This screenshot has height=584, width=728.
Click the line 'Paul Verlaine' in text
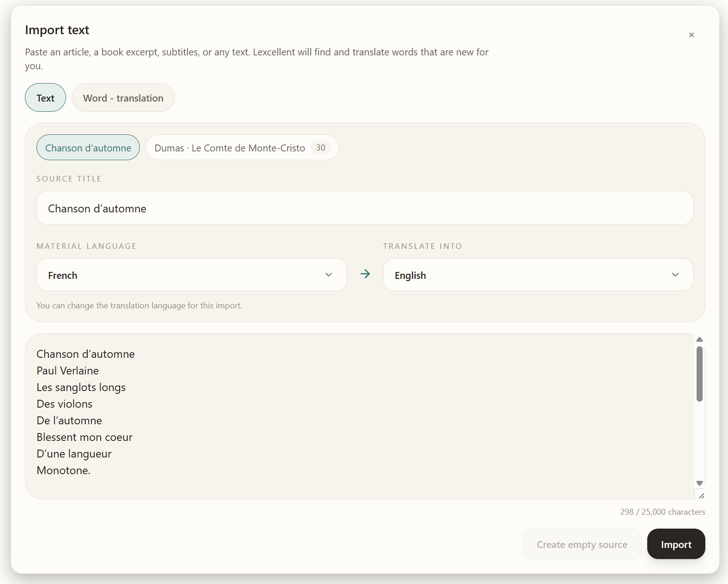(67, 371)
